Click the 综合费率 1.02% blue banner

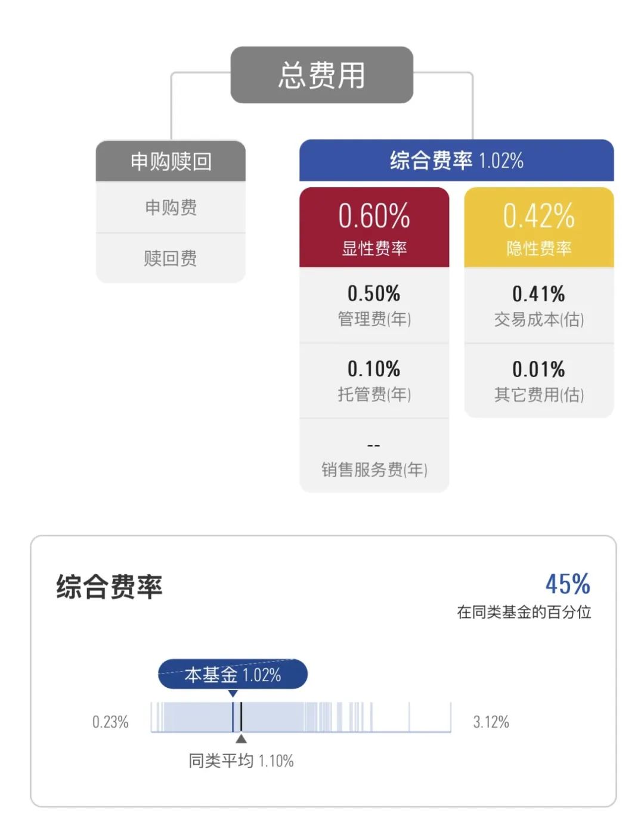pyautogui.click(x=456, y=160)
